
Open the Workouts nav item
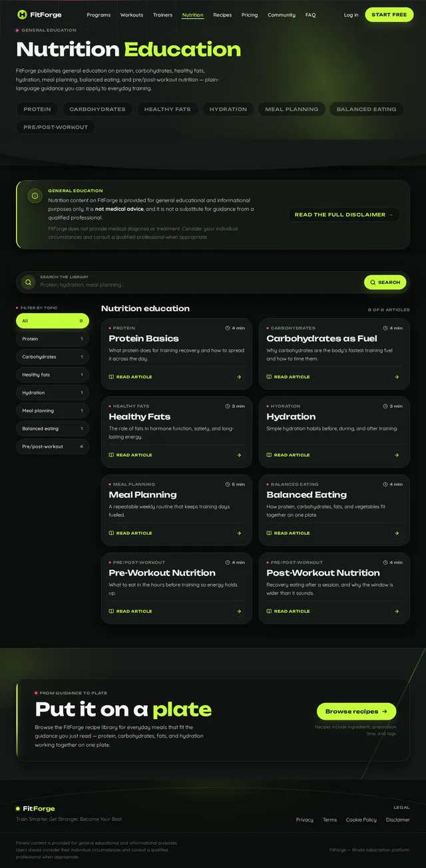132,15
